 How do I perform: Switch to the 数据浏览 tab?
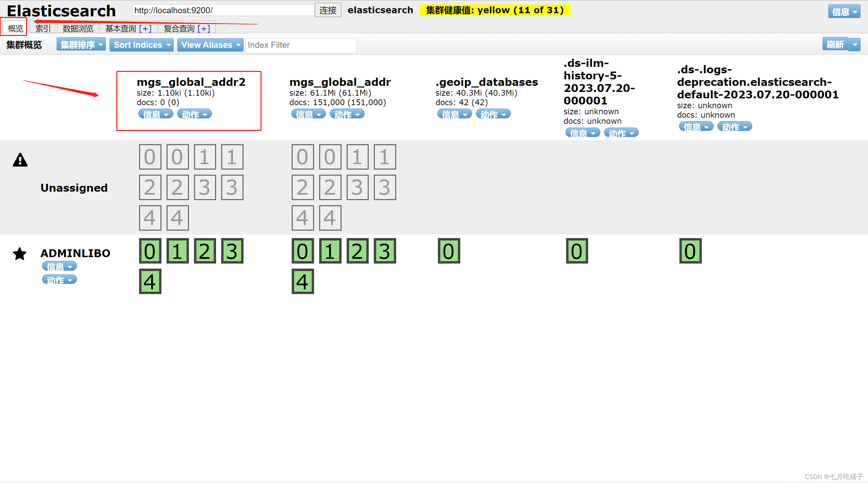[x=78, y=28]
